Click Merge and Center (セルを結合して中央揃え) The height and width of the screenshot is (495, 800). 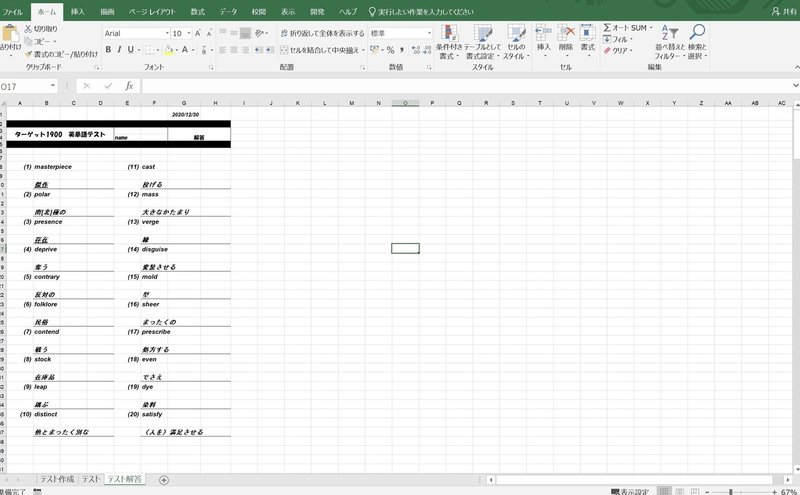pos(320,50)
